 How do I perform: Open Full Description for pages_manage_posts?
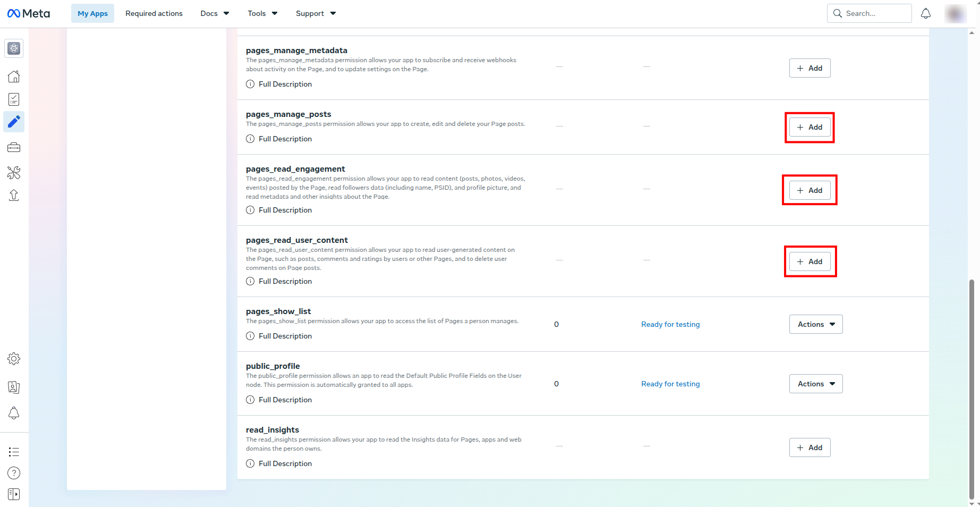tap(285, 139)
